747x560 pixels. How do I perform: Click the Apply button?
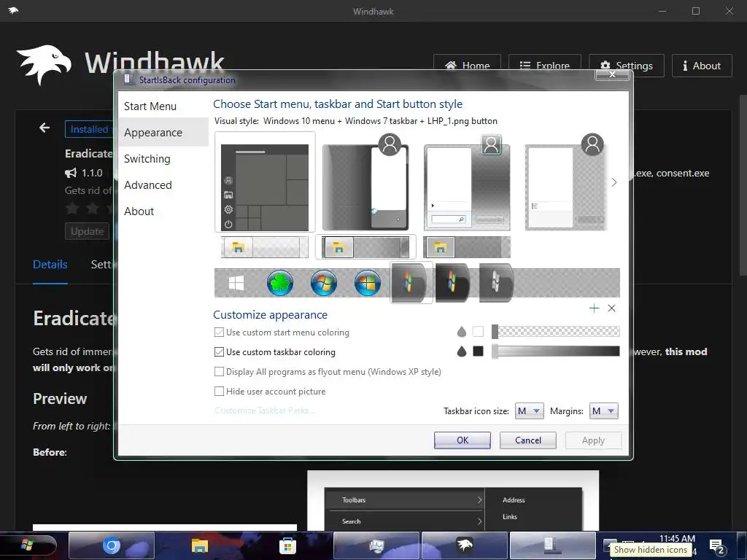pyautogui.click(x=593, y=440)
